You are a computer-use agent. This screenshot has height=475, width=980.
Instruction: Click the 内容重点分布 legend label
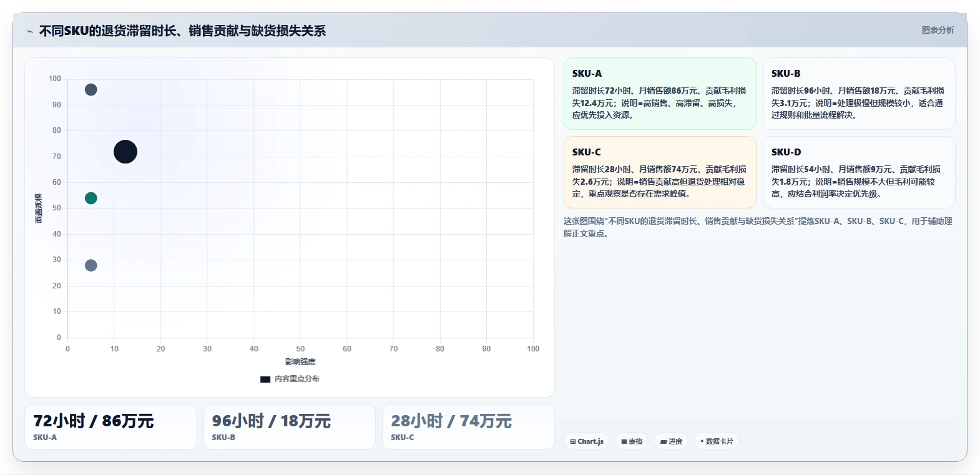pyautogui.click(x=297, y=379)
